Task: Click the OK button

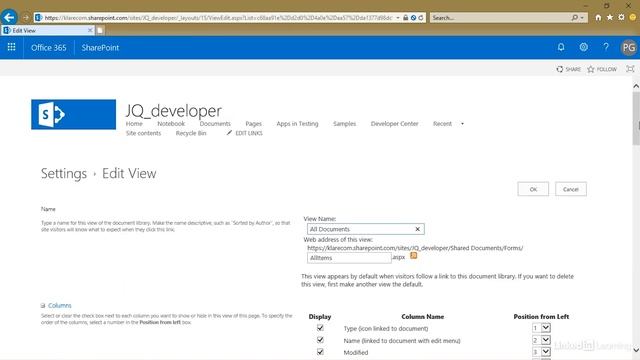Action: (533, 189)
